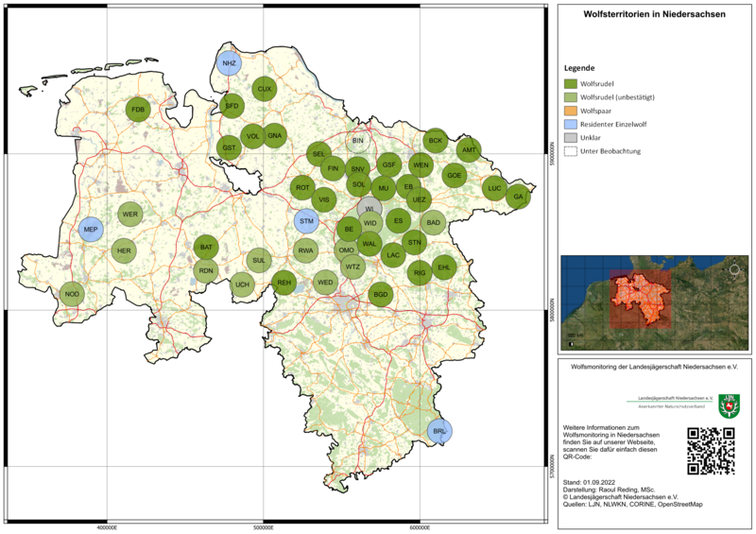Viewport: 756px width, 534px height.
Task: Select the MEP resident lone wolf marker
Action: click(x=91, y=230)
